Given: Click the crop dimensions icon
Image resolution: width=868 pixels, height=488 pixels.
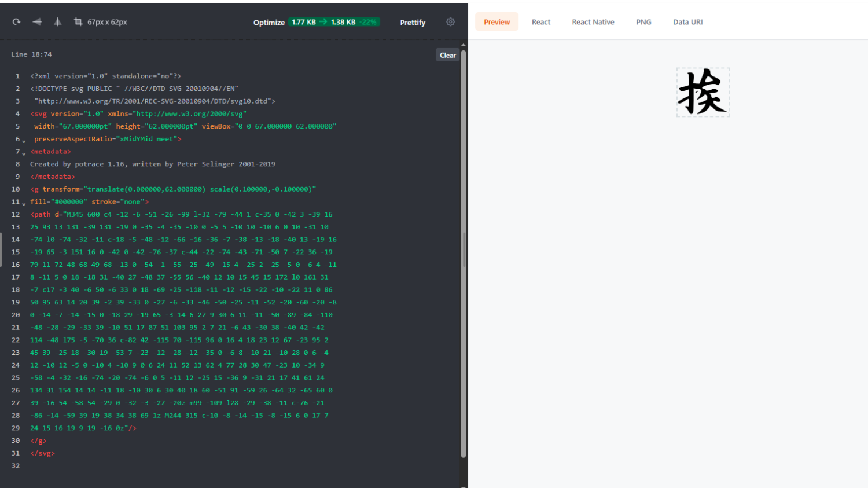Looking at the screenshot, I should click(x=78, y=22).
